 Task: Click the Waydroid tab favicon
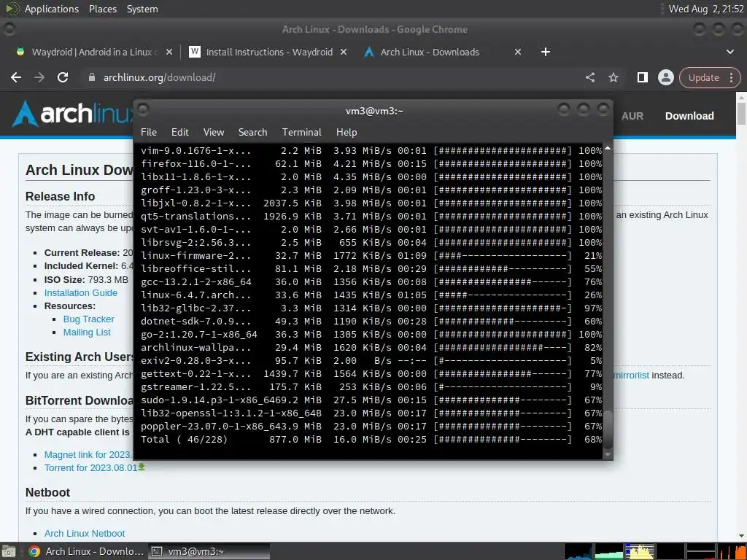click(20, 52)
